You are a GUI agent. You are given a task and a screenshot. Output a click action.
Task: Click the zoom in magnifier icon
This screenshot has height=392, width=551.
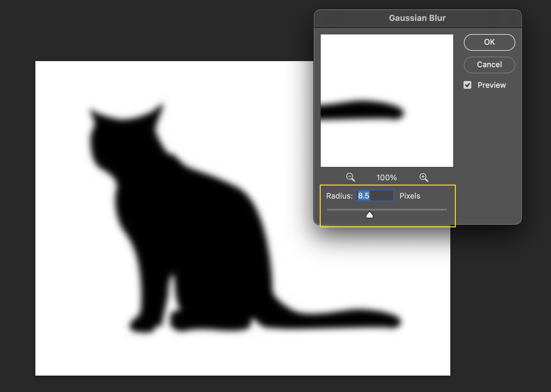[424, 177]
